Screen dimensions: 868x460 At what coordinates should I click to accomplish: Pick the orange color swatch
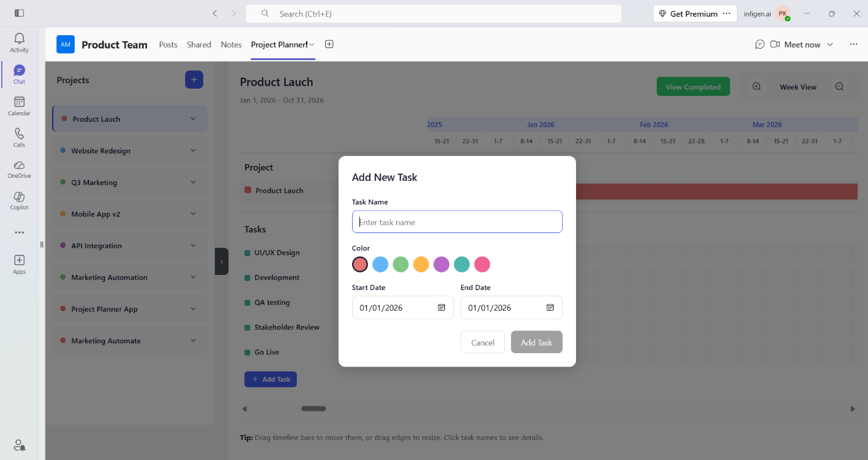click(421, 265)
